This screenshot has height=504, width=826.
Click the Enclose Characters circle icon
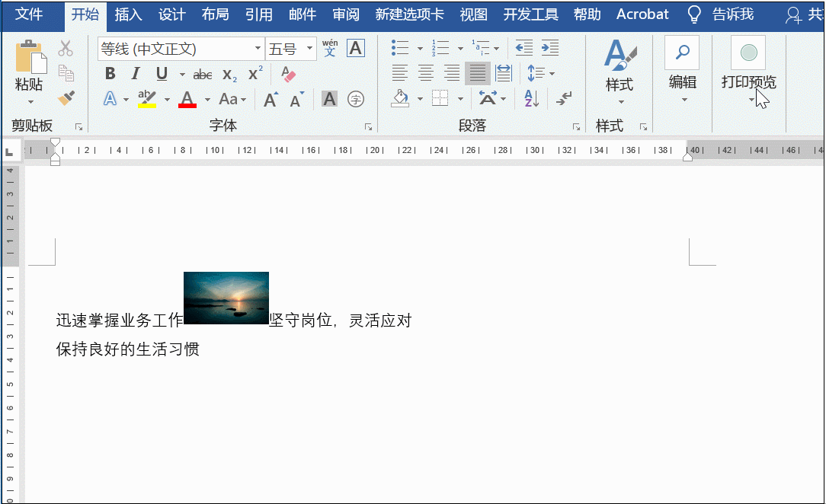(356, 99)
